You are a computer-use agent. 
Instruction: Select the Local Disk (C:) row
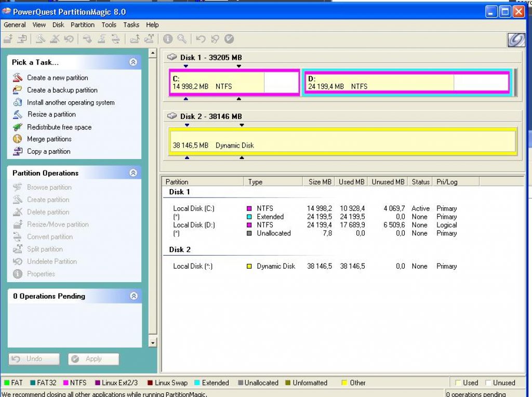click(315, 208)
